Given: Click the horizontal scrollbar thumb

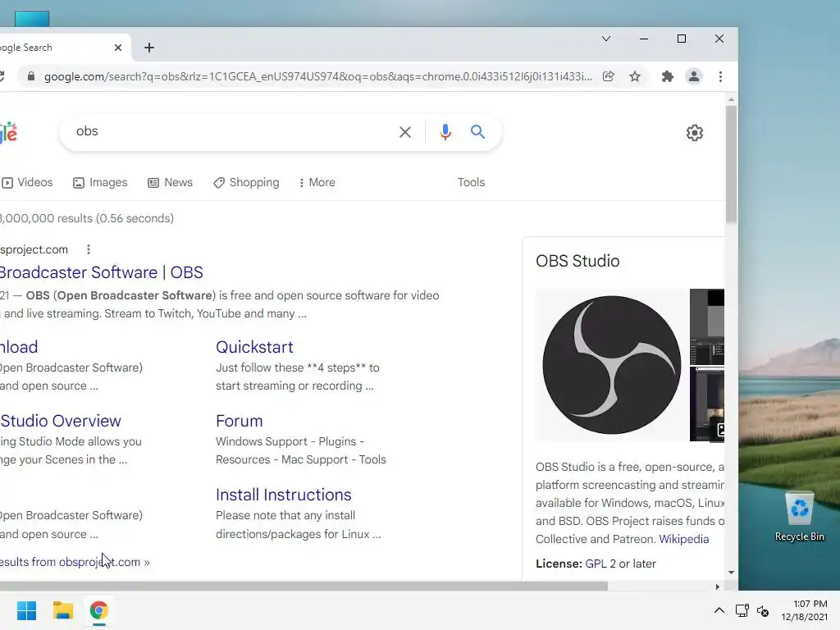Looking at the screenshot, I should click(x=304, y=587).
